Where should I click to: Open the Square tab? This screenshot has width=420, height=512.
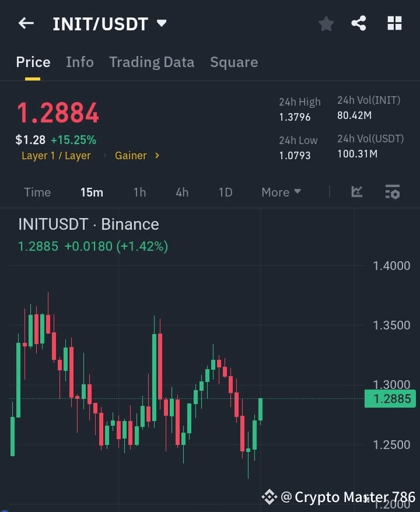pyautogui.click(x=234, y=62)
